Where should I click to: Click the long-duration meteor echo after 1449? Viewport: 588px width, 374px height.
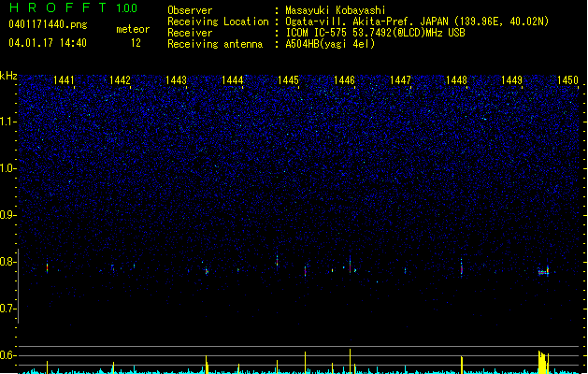pyautogui.click(x=543, y=272)
